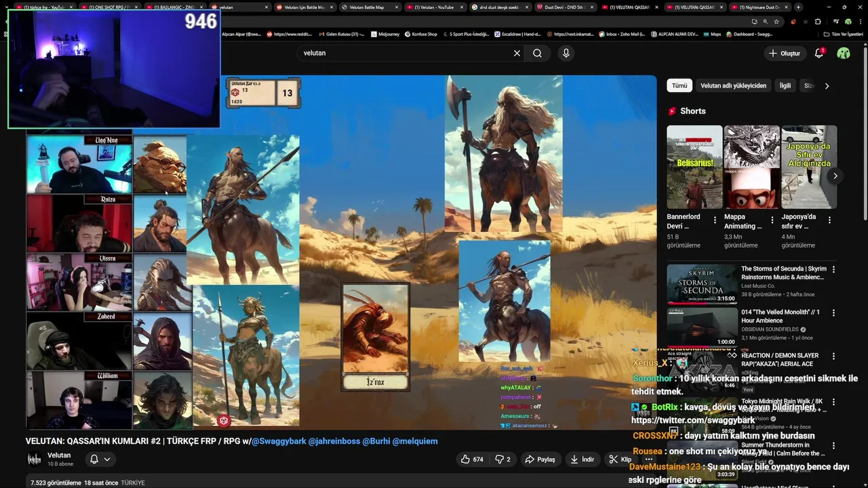This screenshot has width=868, height=488.
Task: Select Velutan adlı yükleyiciden filter chip
Action: pyautogui.click(x=733, y=86)
